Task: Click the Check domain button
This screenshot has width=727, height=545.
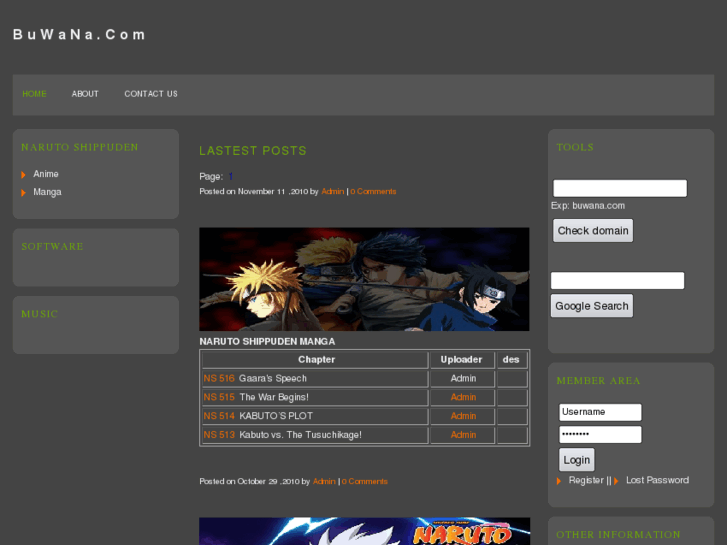Action: [593, 231]
